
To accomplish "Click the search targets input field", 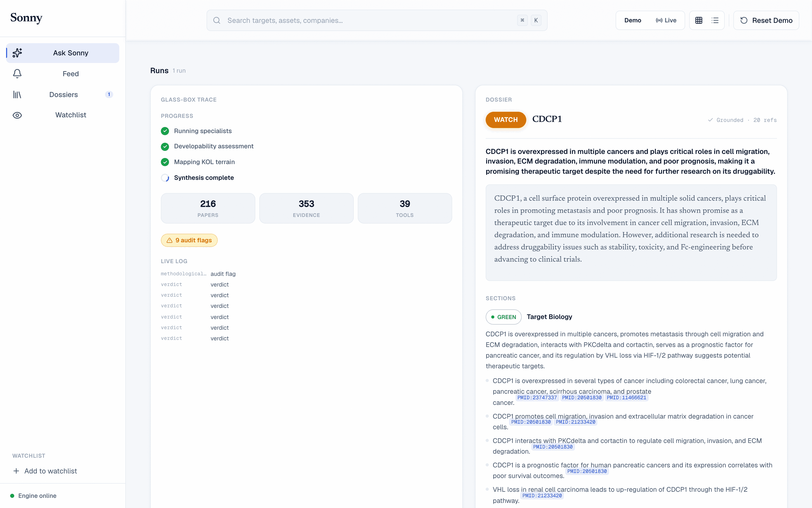I will point(377,21).
